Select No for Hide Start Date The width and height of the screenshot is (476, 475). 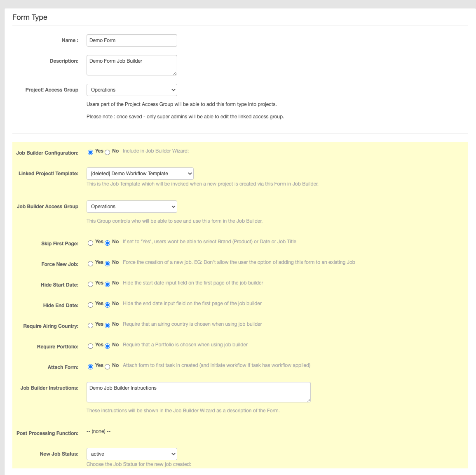[x=108, y=284]
